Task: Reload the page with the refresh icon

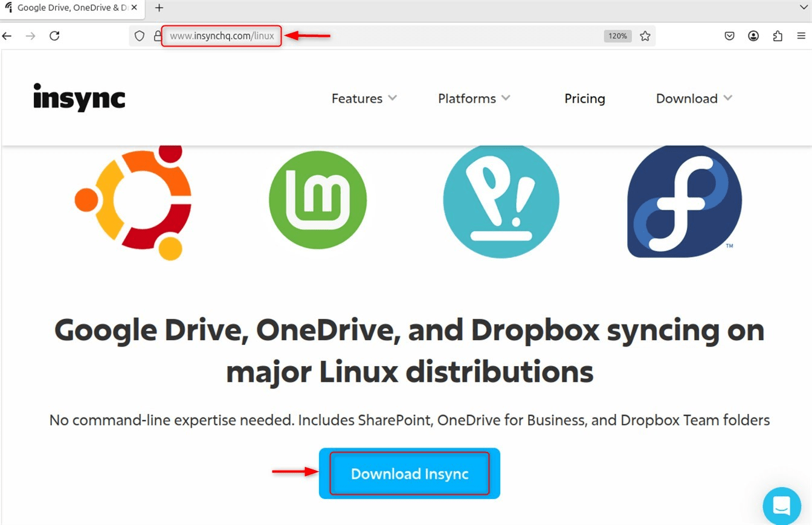Action: [54, 36]
